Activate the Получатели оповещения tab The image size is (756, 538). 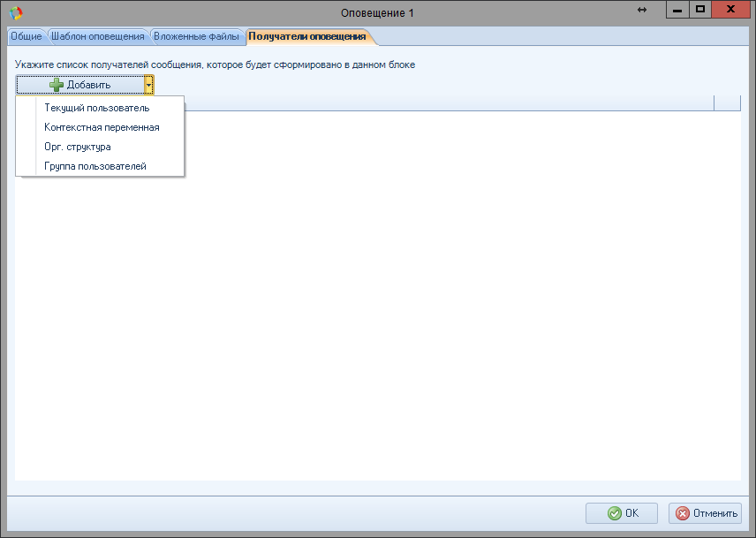pos(306,37)
